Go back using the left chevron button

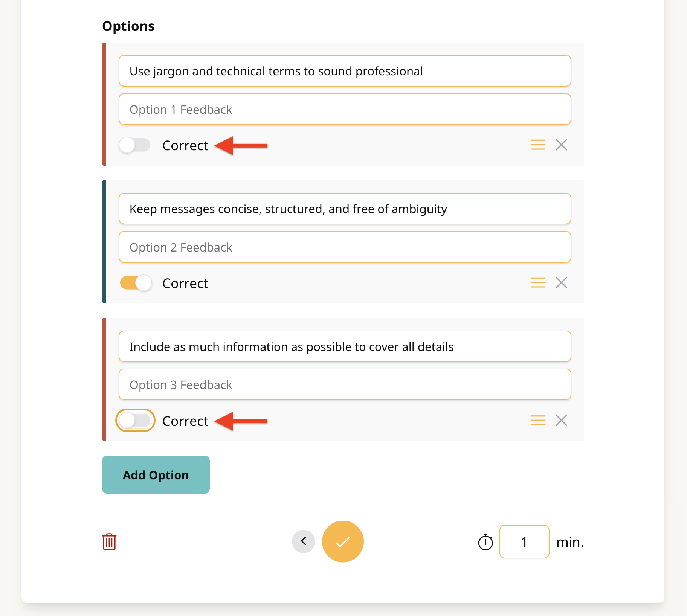[304, 541]
